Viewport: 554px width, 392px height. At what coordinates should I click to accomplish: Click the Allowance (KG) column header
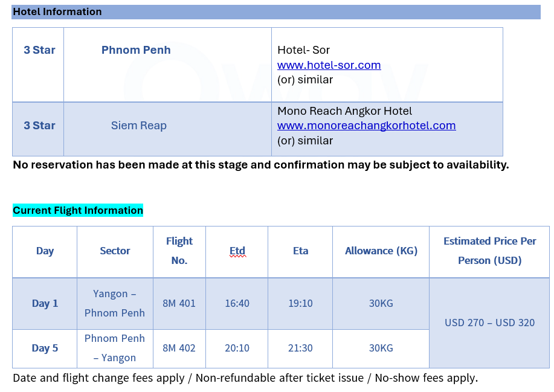click(381, 251)
